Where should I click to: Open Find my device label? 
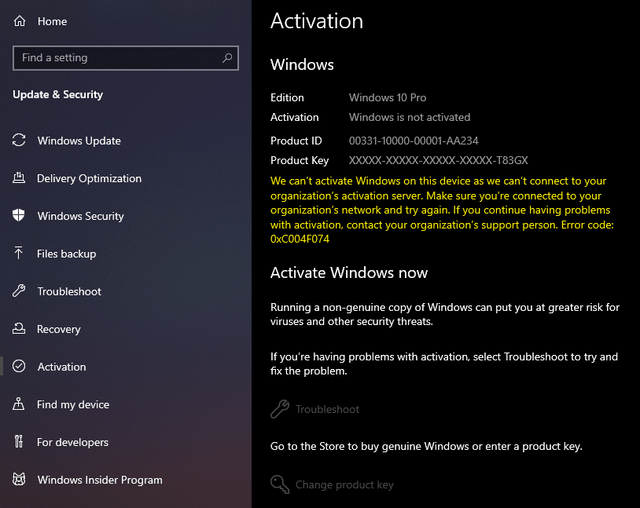pyautogui.click(x=73, y=405)
